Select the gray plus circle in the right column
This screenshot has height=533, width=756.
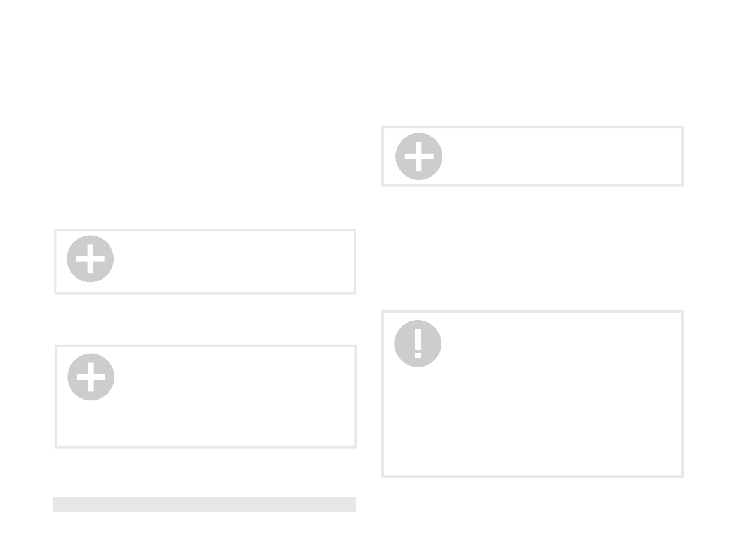coord(418,156)
